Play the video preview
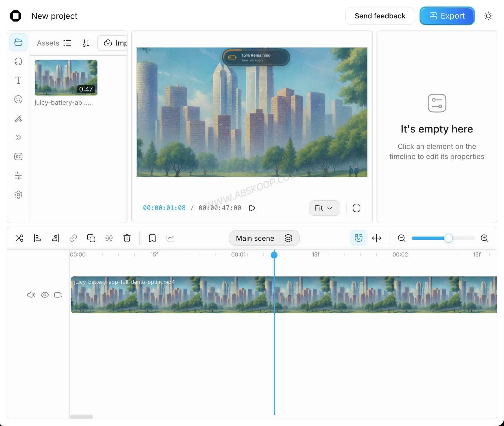This screenshot has width=504, height=426. tap(252, 208)
